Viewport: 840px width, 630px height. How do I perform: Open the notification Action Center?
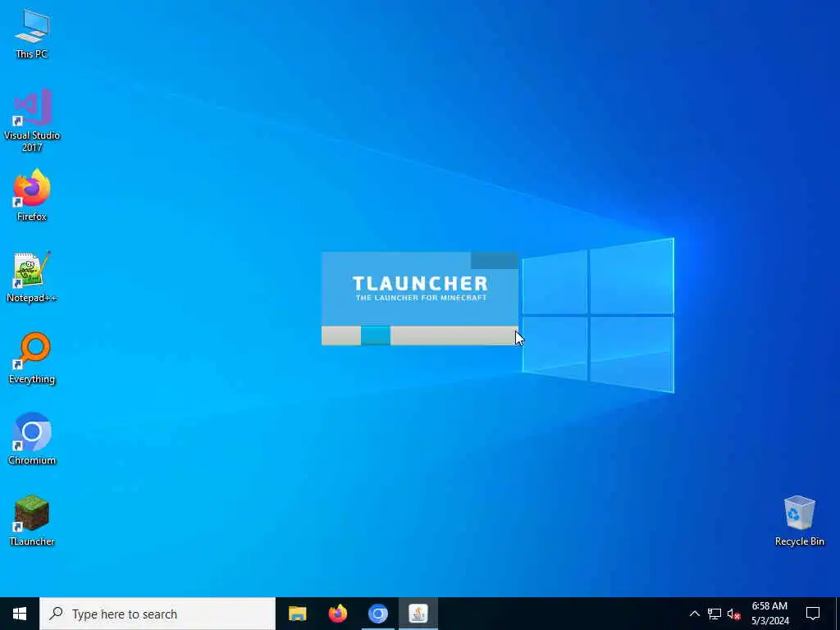click(813, 614)
